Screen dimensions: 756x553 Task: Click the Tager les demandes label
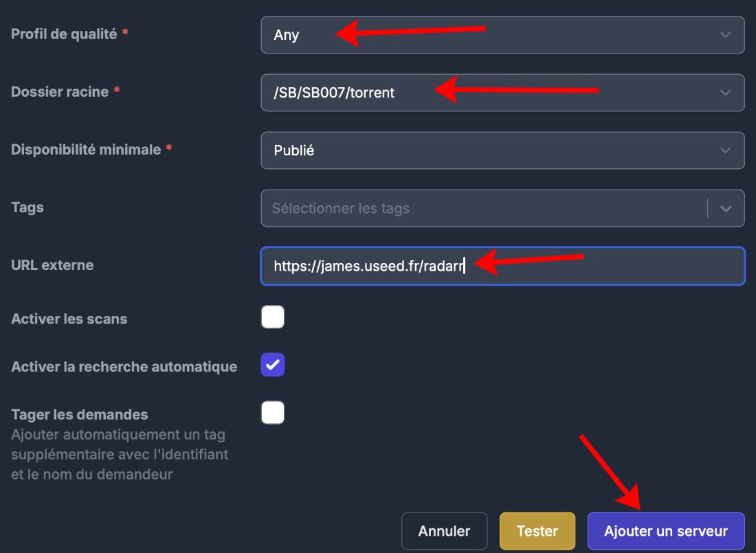click(80, 415)
